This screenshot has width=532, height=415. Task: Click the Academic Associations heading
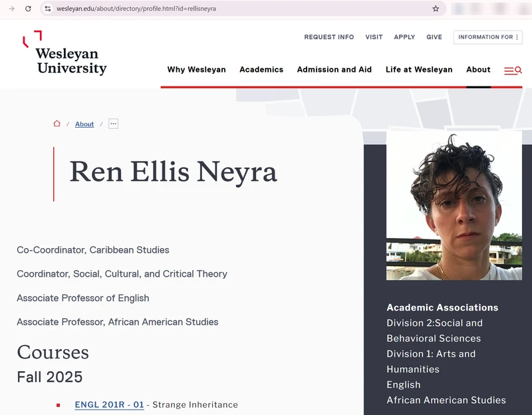click(x=442, y=307)
